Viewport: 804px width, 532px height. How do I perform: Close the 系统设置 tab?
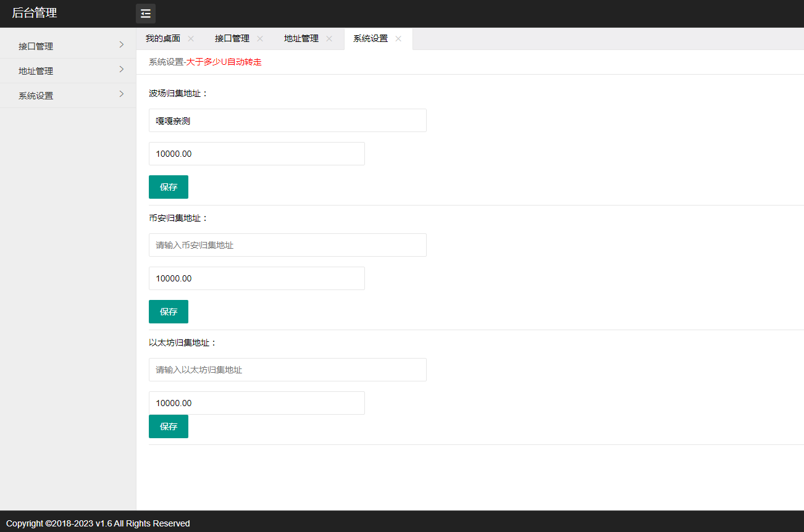pos(398,38)
